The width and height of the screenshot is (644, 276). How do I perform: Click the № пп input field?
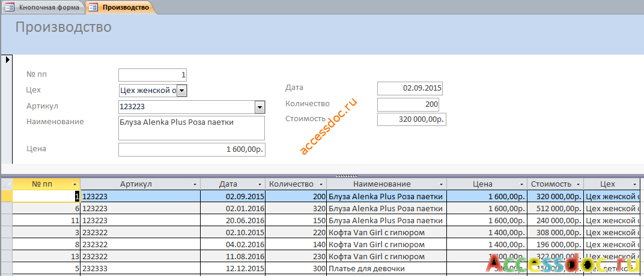tap(153, 75)
